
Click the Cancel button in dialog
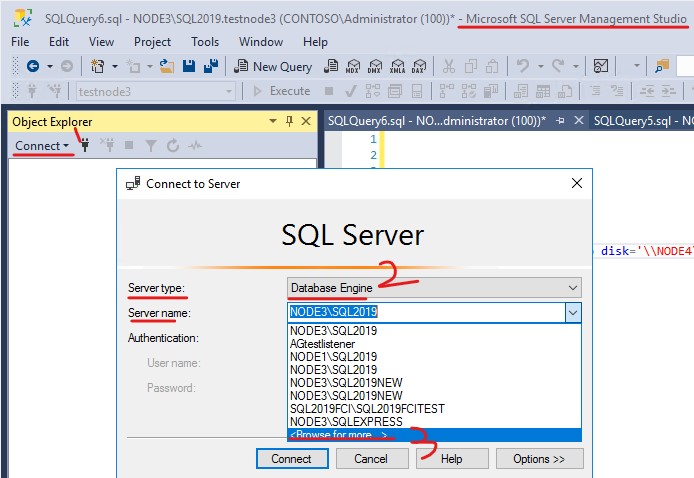click(371, 459)
